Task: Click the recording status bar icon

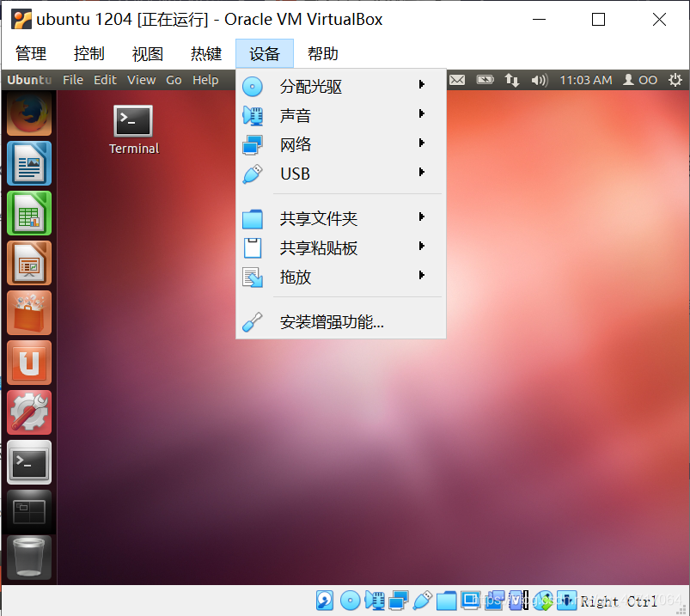Action: 494,601
